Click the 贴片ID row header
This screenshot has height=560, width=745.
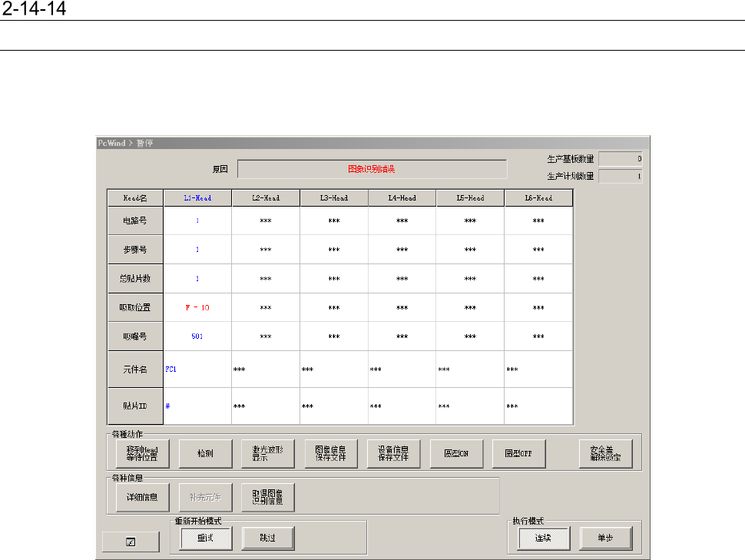[135, 406]
